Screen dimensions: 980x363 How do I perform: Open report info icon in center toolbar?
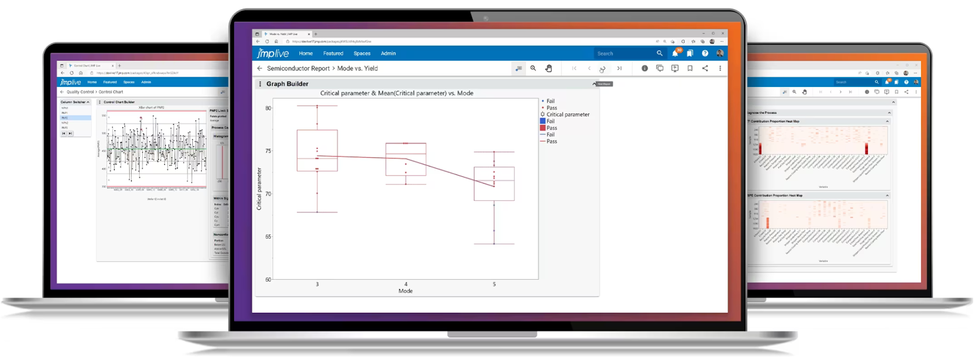(644, 69)
